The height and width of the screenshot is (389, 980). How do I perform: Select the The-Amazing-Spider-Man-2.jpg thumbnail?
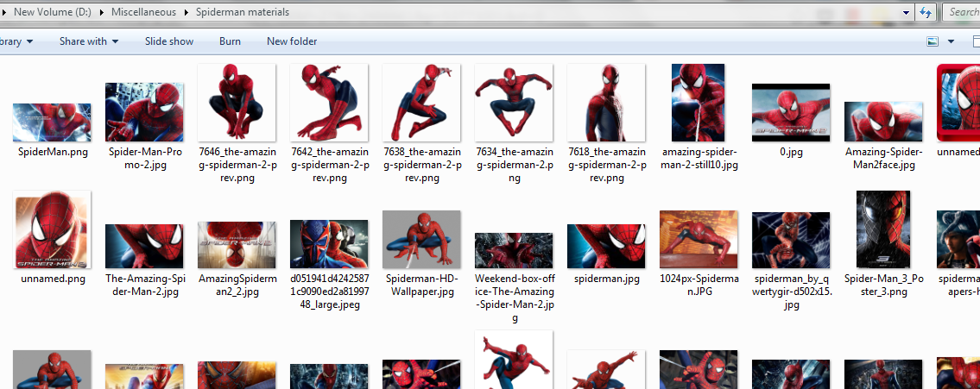coord(144,247)
